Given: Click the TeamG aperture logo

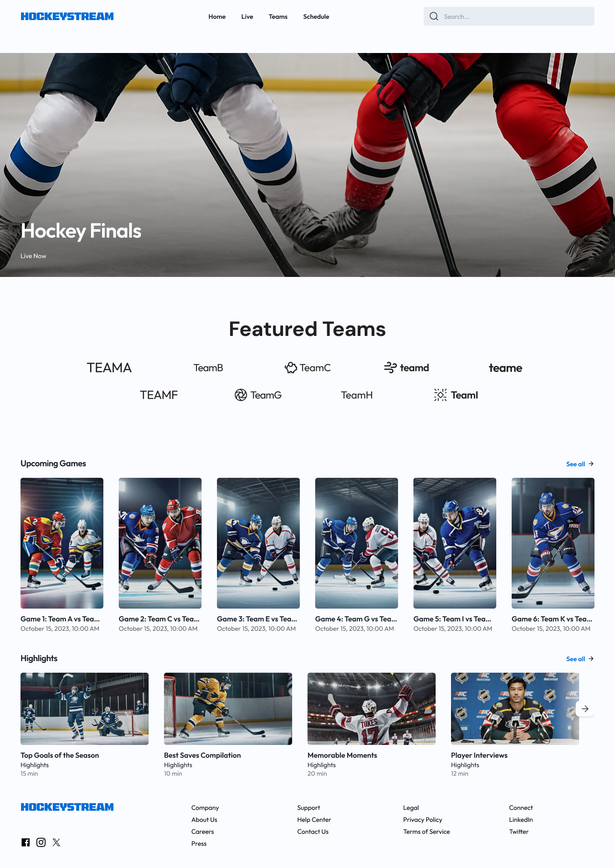Looking at the screenshot, I should tap(258, 395).
